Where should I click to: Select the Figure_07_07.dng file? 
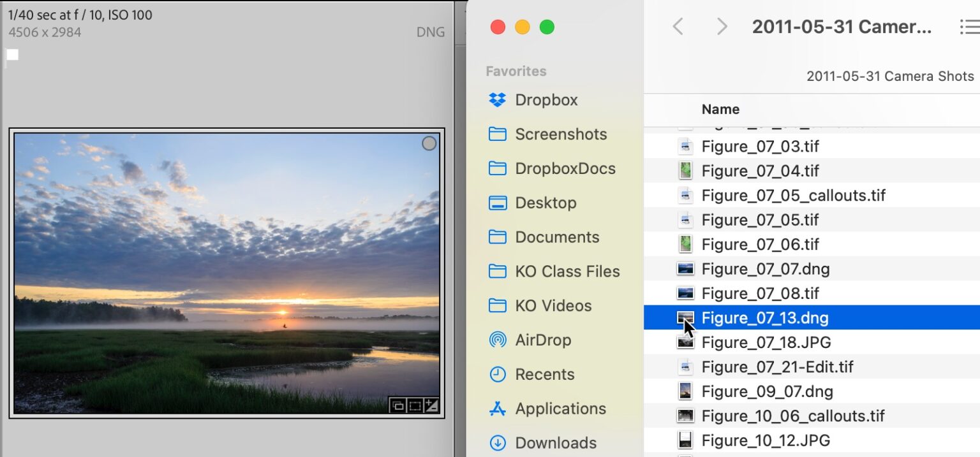pos(765,269)
